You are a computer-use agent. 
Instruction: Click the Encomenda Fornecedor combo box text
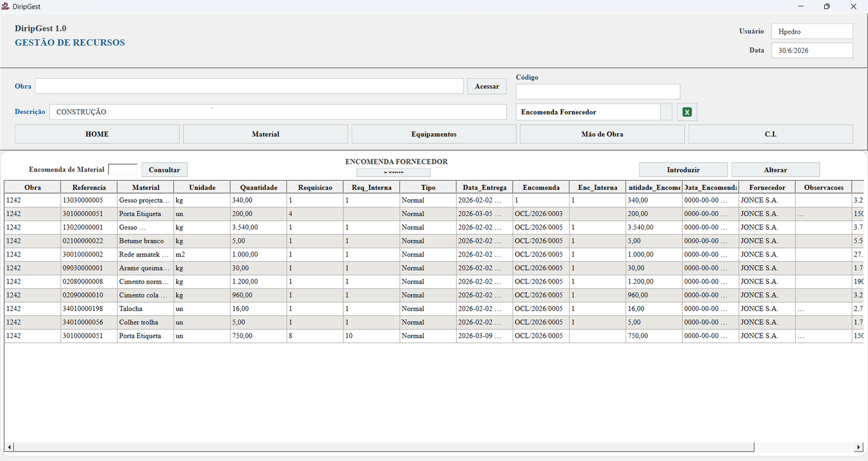pos(588,112)
